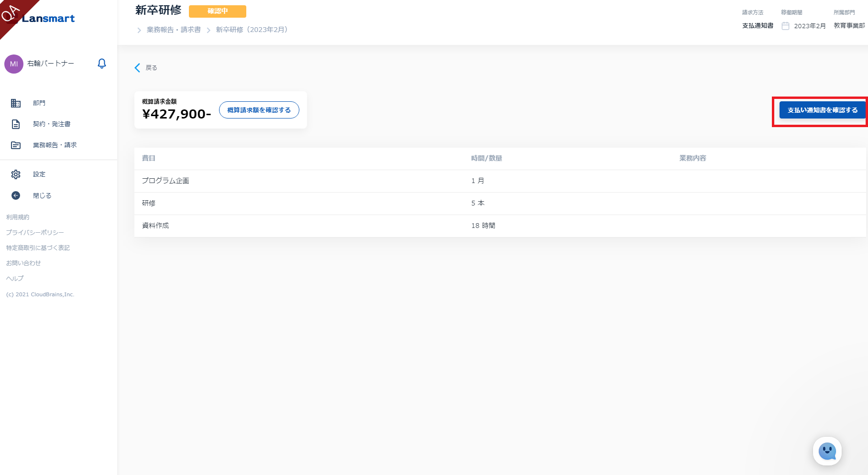Image resolution: width=868 pixels, height=475 pixels.
Task: Select the 資料作成 row
Action: pos(500,226)
